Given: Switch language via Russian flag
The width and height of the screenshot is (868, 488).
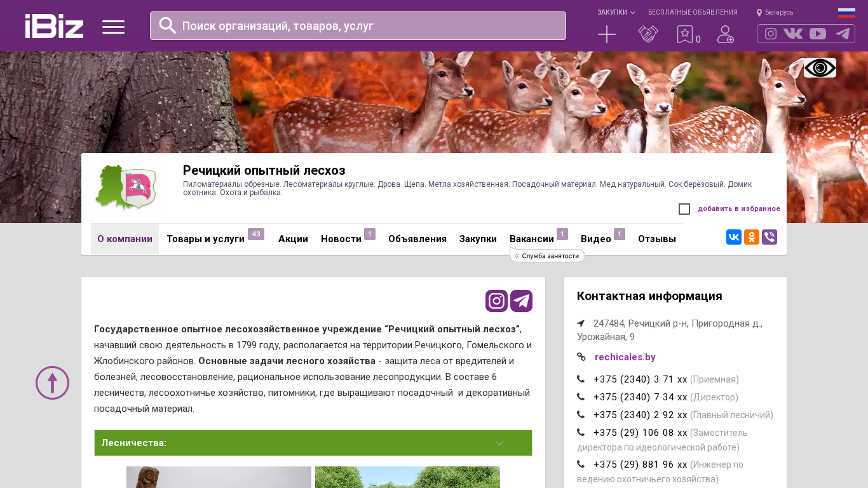Looking at the screenshot, I should pos(846,13).
